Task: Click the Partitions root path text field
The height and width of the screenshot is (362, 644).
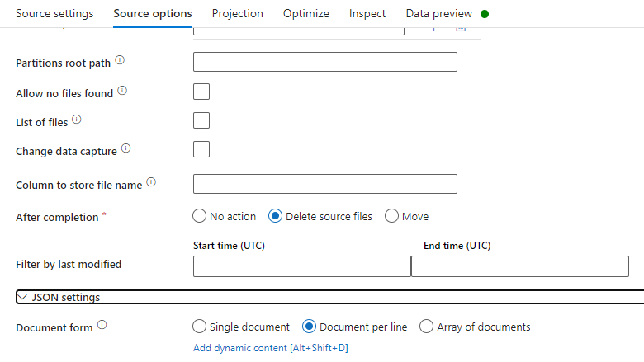Action: coord(324,62)
